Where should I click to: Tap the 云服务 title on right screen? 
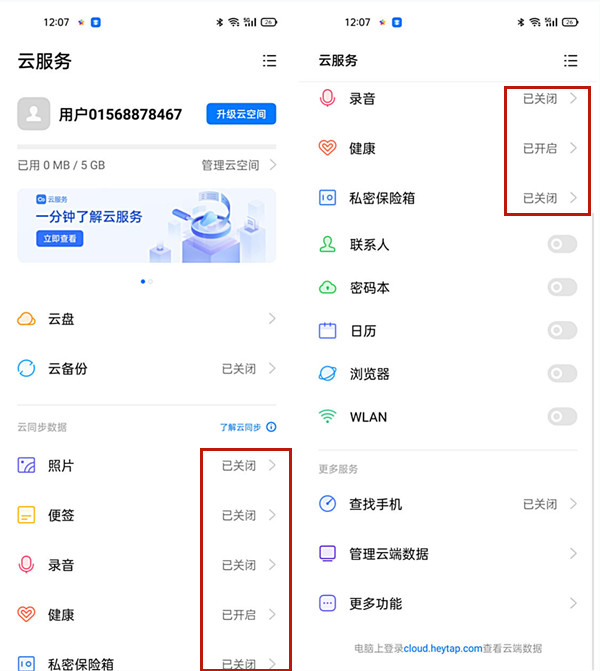(x=338, y=60)
